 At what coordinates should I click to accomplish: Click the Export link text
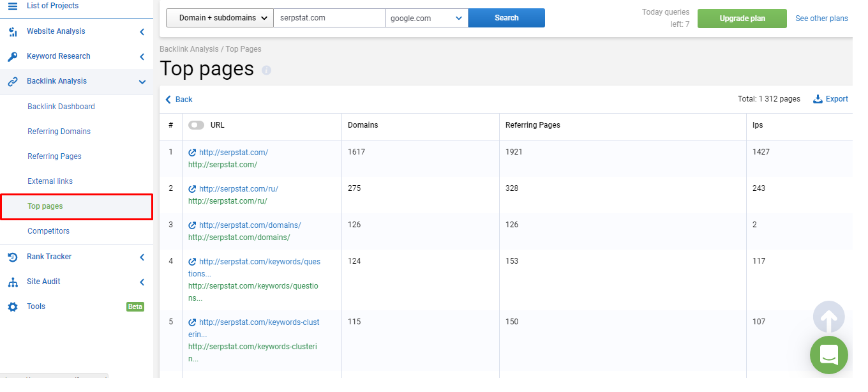click(837, 99)
